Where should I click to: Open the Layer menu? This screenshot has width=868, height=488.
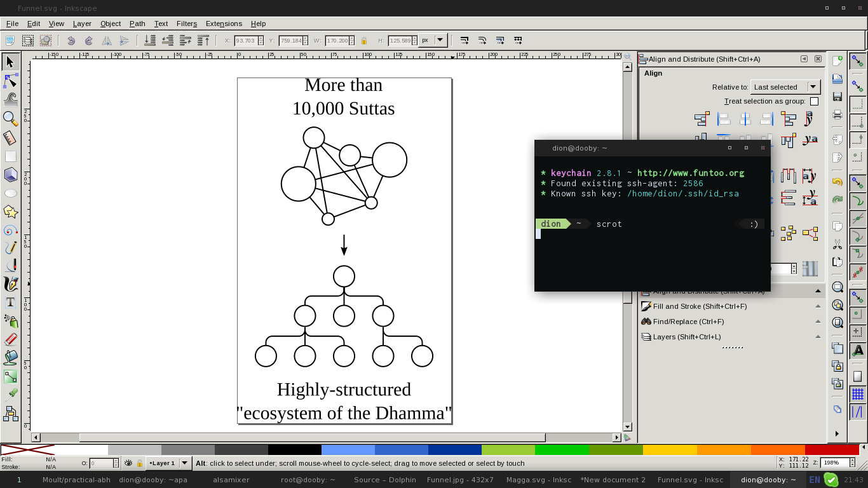coord(82,24)
